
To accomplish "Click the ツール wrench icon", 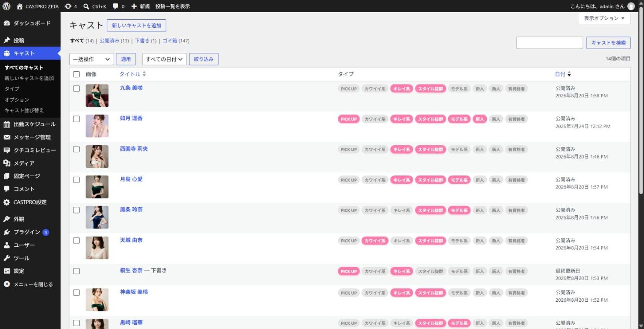I will point(7,258).
